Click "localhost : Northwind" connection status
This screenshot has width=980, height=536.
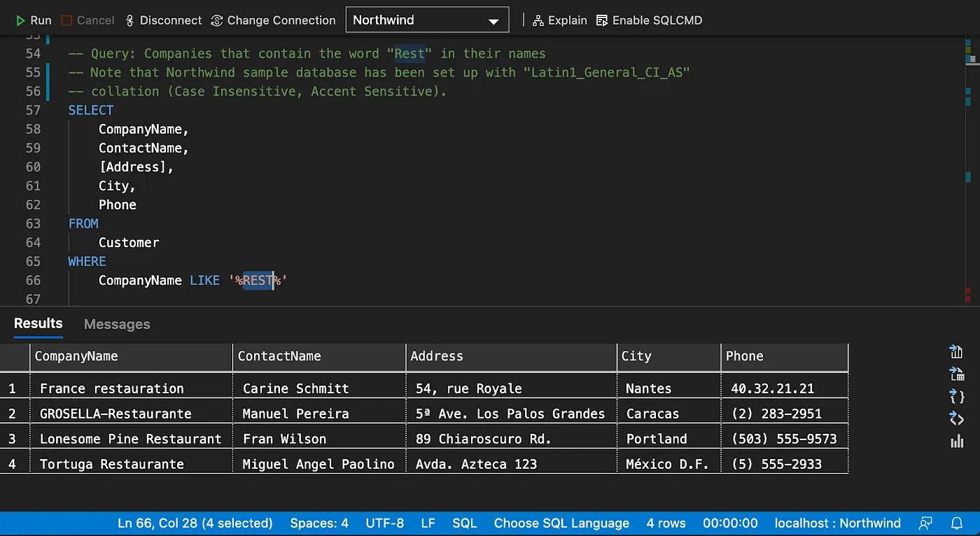click(x=838, y=523)
